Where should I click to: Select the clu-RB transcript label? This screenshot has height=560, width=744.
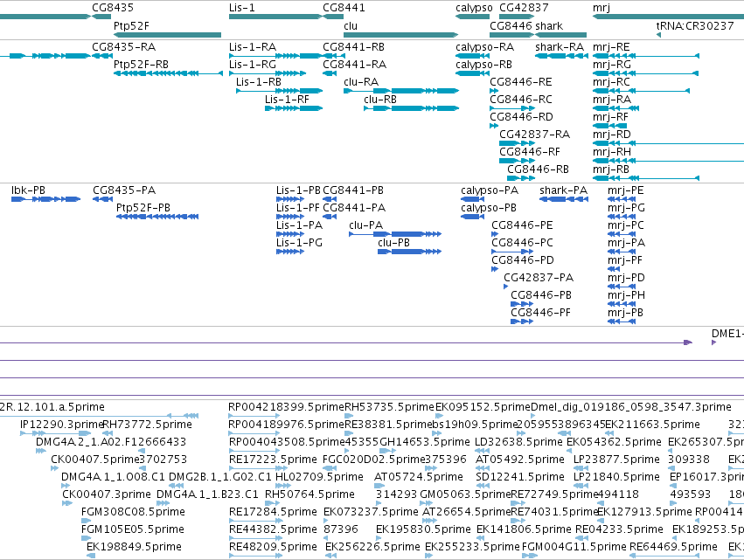pos(380,100)
